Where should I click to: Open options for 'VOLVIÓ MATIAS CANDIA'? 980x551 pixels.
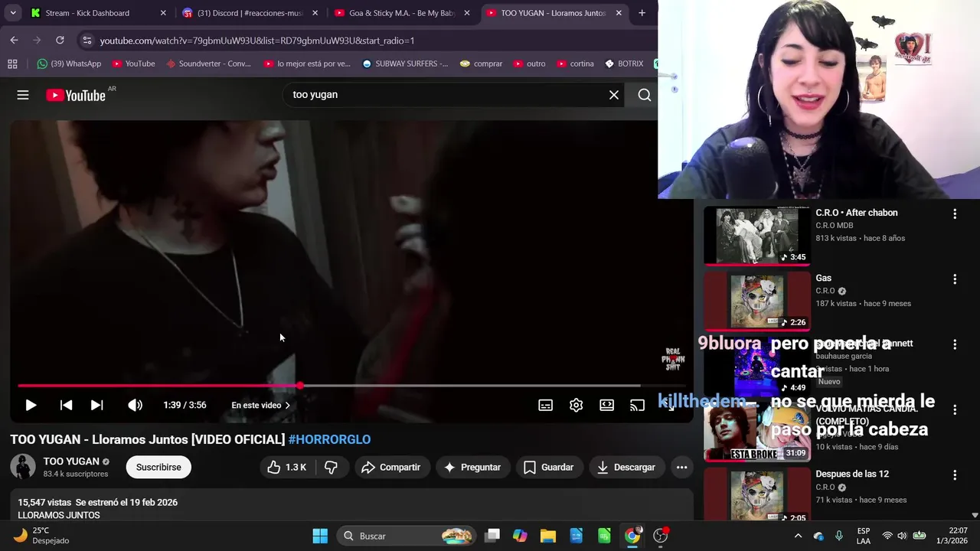[x=955, y=410]
